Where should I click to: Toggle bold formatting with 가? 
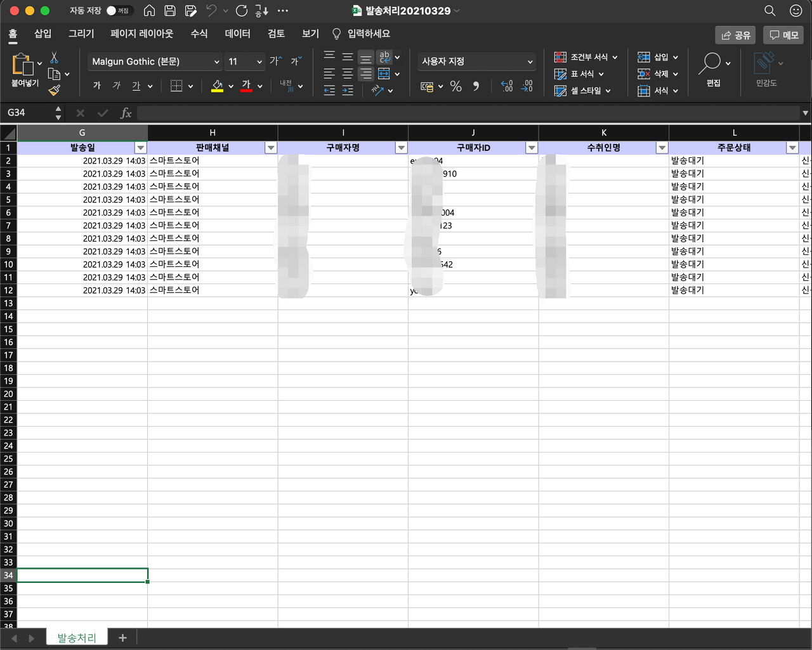coord(96,86)
